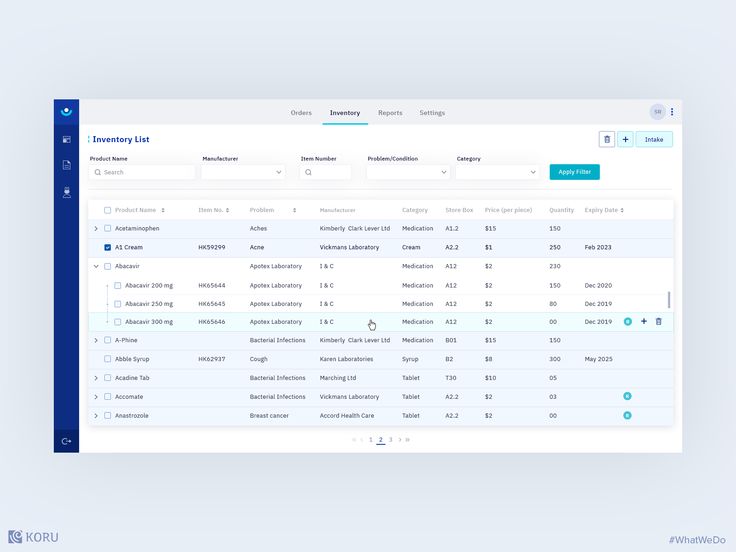Click the teal badge in the Accomate row

[627, 397]
